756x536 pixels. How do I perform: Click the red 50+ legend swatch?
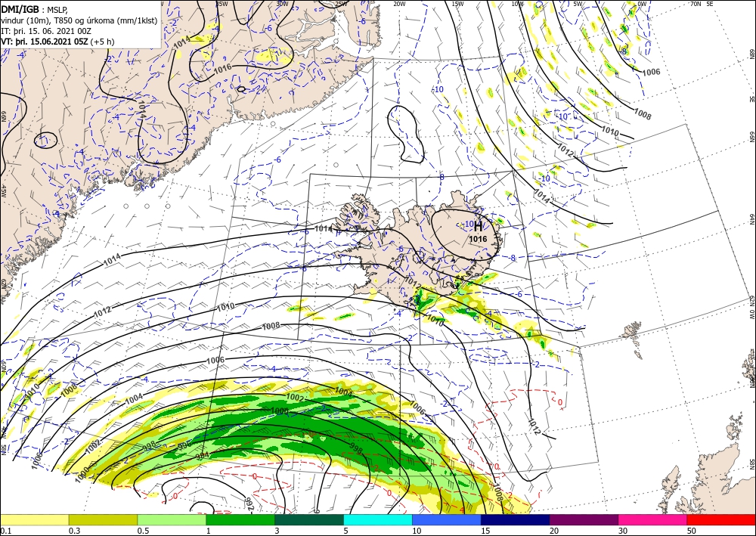point(721,519)
